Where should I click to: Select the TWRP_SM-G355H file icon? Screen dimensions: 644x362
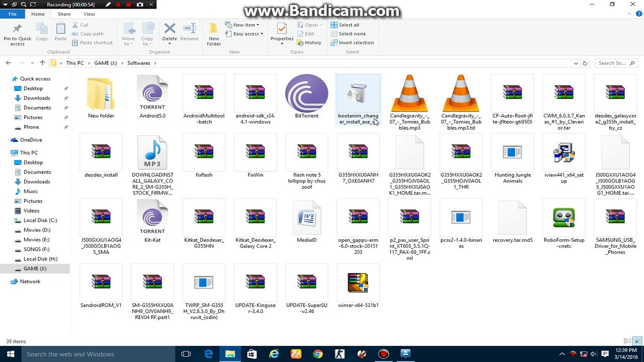coord(204,283)
